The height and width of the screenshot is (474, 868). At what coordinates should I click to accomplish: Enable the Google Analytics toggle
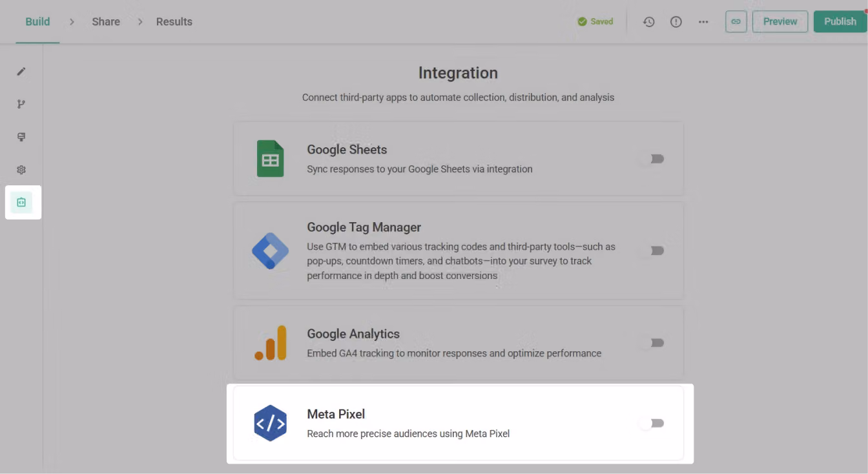click(x=651, y=343)
